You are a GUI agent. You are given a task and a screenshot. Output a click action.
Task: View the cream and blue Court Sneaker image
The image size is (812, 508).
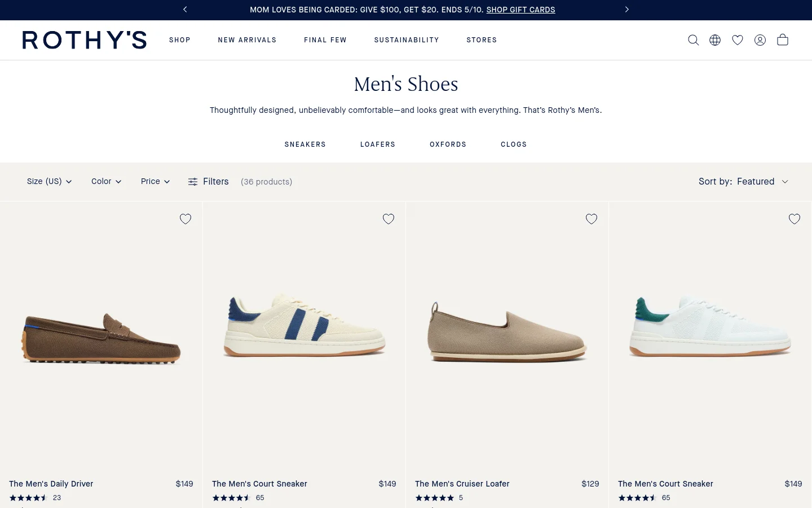point(304,325)
